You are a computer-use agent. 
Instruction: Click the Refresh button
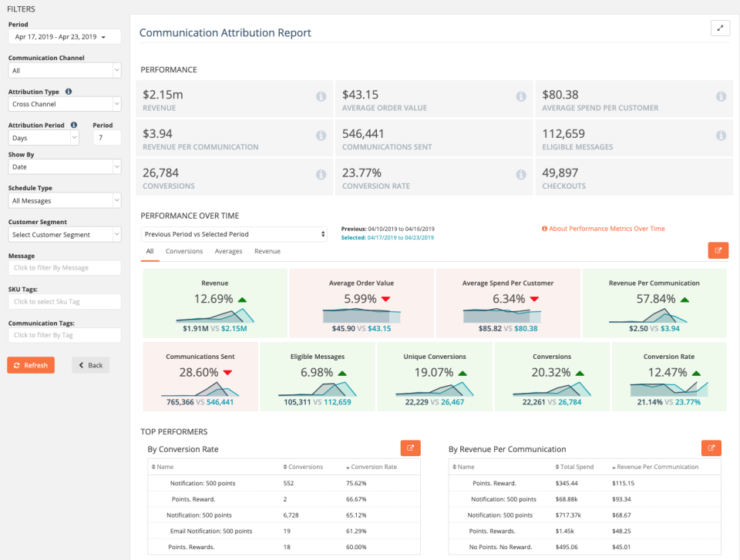[31, 365]
